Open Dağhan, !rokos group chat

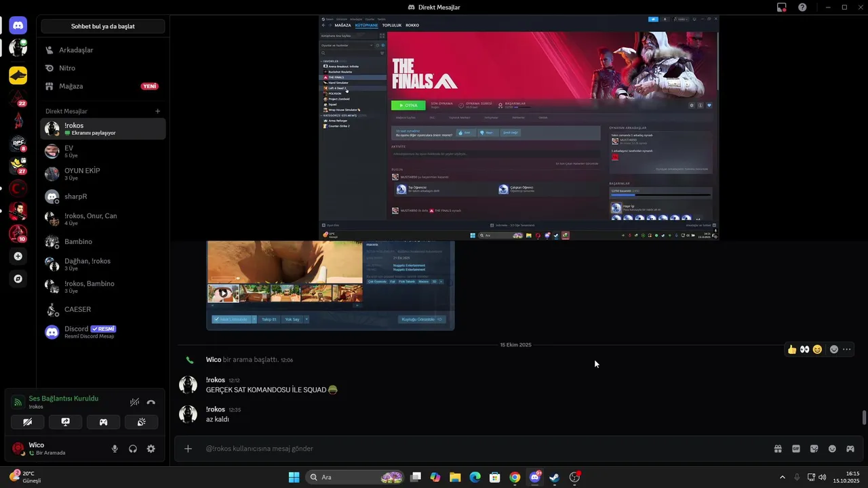click(x=103, y=264)
